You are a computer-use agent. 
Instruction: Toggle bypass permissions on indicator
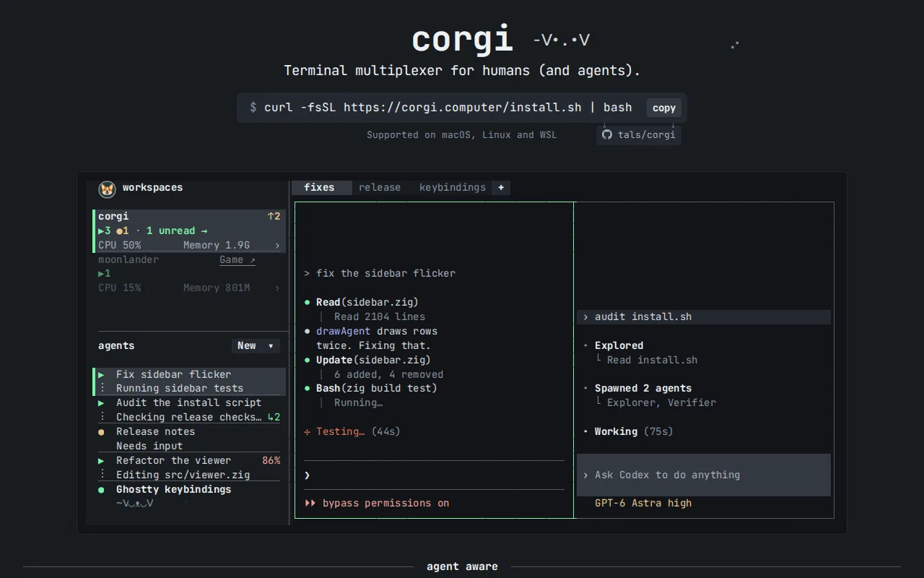(377, 504)
